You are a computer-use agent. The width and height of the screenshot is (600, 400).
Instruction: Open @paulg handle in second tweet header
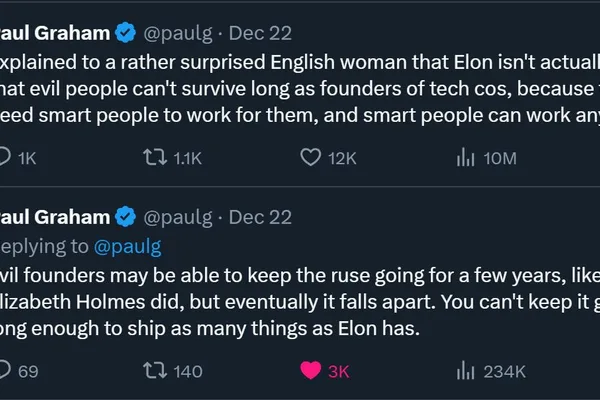pyautogui.click(x=178, y=218)
